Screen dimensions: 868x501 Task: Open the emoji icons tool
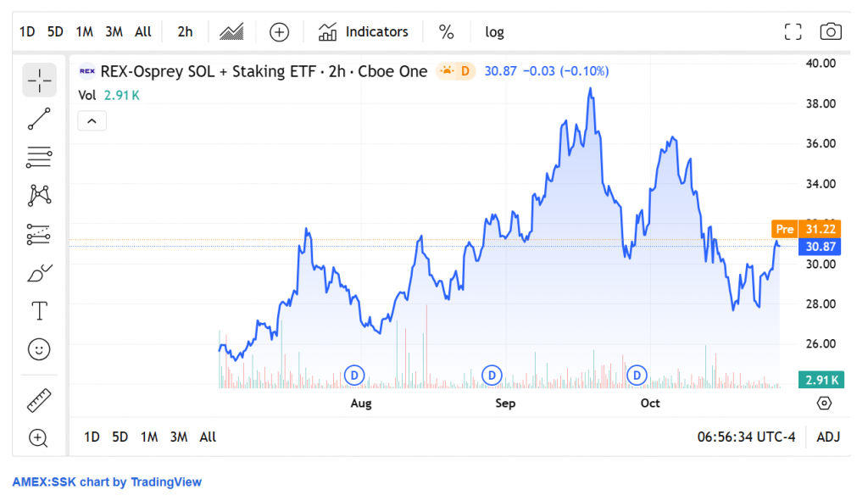[x=39, y=348]
